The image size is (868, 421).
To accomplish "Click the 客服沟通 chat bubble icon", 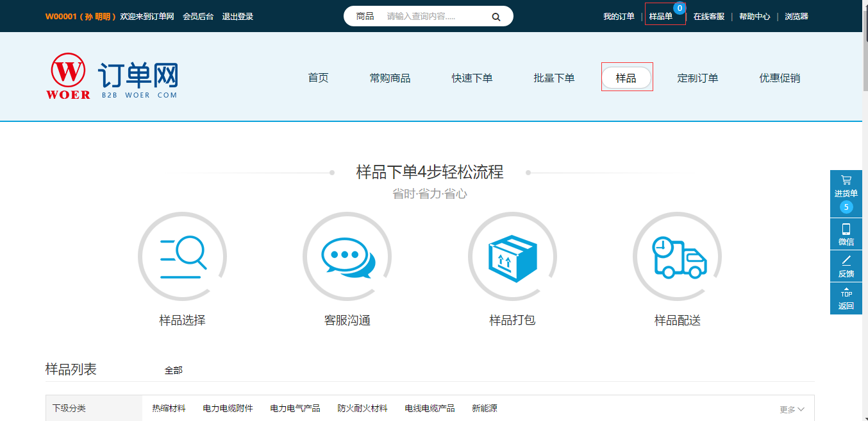I will pyautogui.click(x=347, y=255).
